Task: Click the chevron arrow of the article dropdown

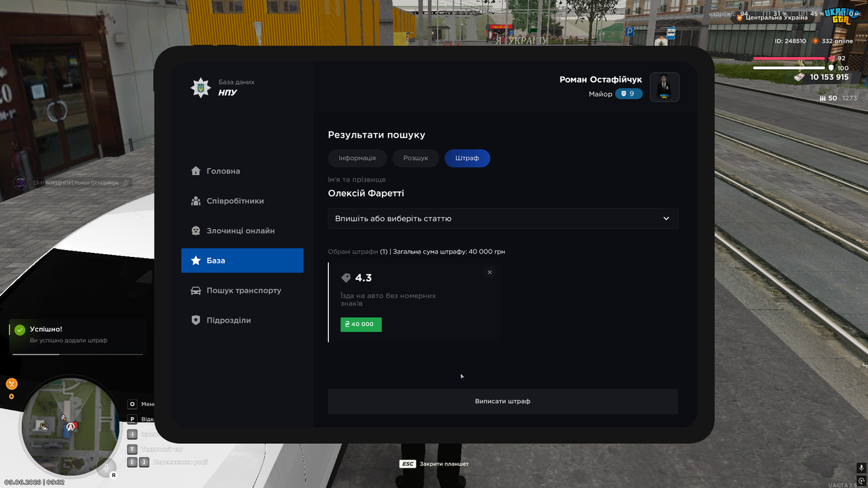Action: pos(666,218)
